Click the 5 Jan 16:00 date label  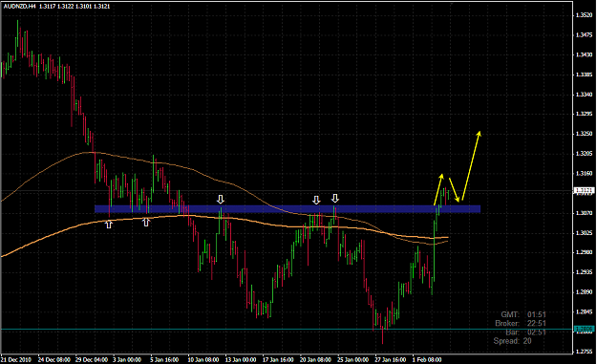[164, 359]
